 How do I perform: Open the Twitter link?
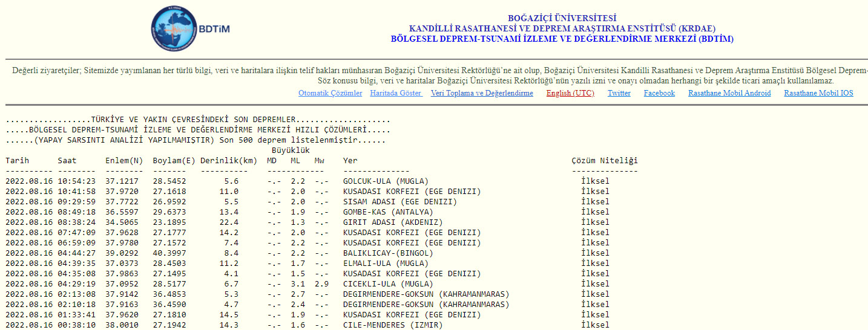(x=619, y=93)
